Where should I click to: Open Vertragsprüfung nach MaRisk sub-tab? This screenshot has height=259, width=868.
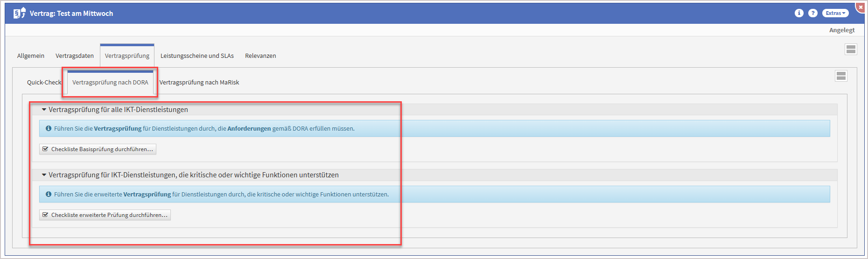pyautogui.click(x=199, y=83)
